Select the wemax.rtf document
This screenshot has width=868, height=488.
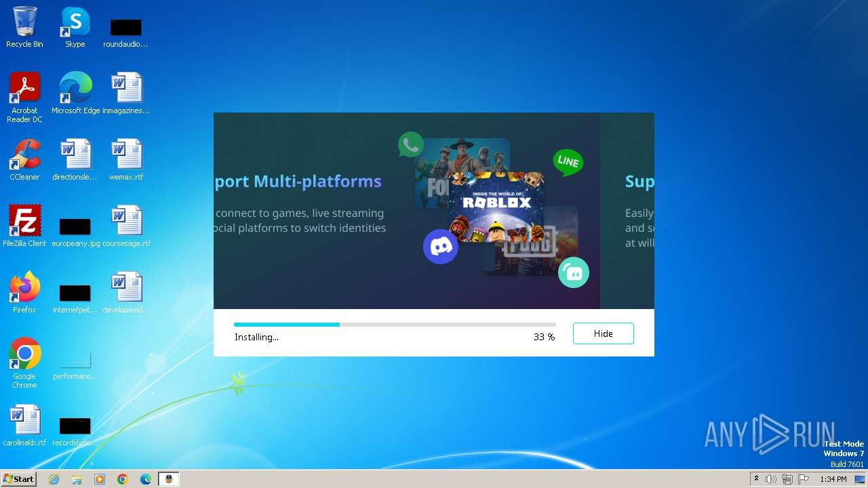126,160
